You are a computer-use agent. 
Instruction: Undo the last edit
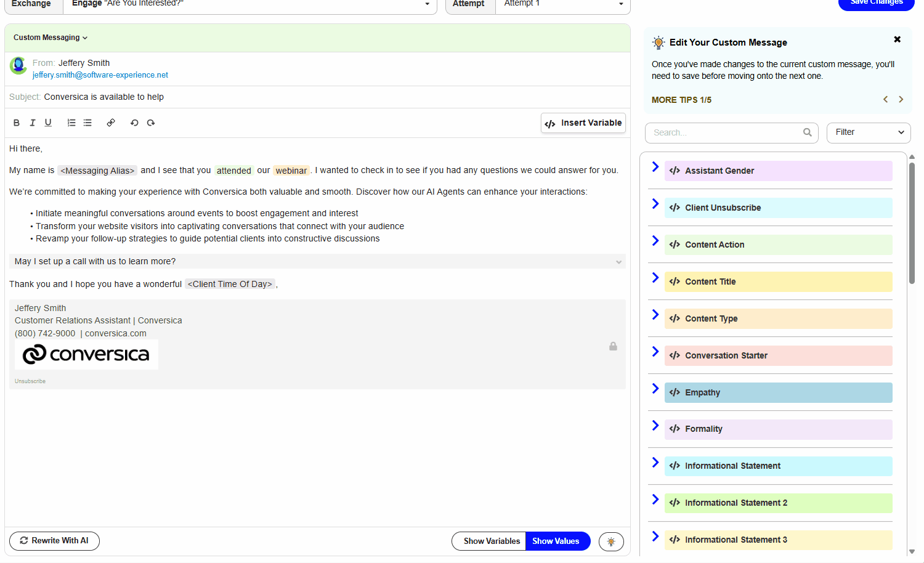134,123
